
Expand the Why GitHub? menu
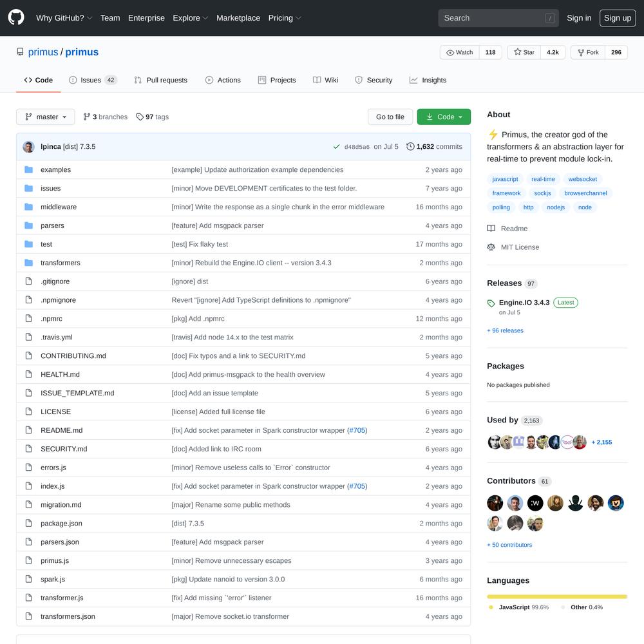[64, 18]
